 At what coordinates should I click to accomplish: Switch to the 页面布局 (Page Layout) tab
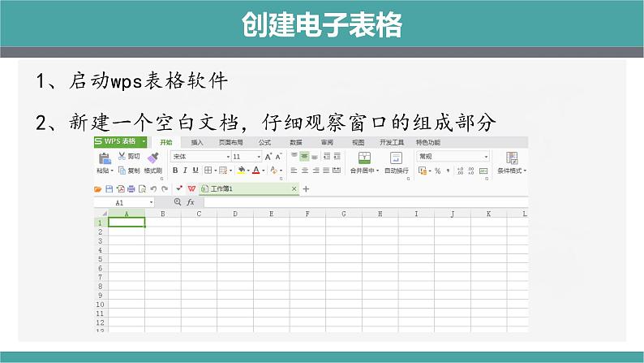click(231, 142)
